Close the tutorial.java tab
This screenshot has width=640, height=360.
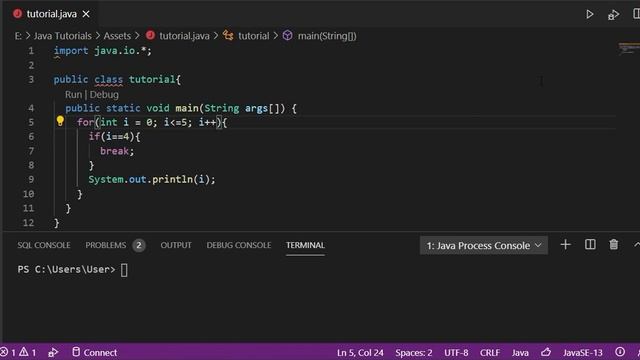pyautogui.click(x=86, y=14)
